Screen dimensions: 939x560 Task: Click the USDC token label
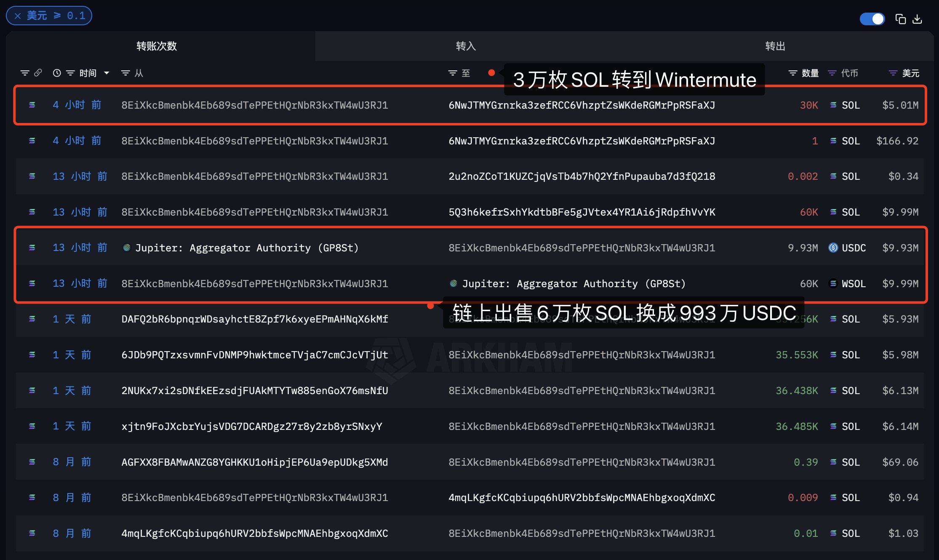[854, 248]
